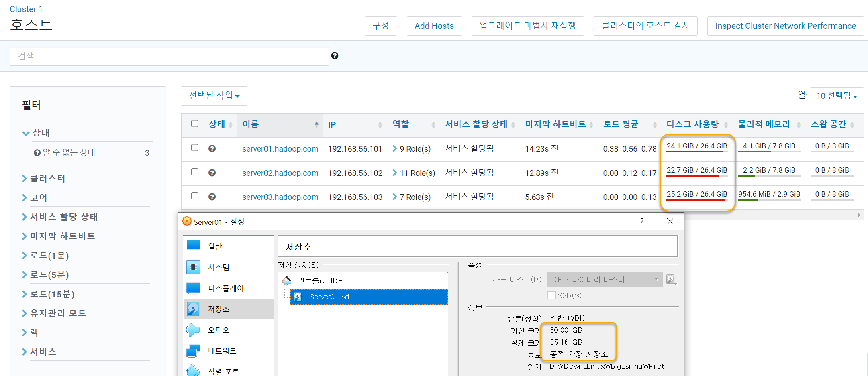Expand the 유지관리 모드 filter
Viewport: 868px width, 376px height.
pyautogui.click(x=25, y=313)
